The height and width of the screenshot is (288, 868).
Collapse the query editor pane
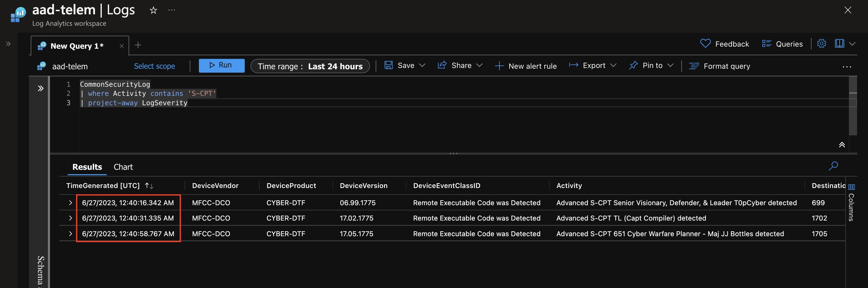click(x=842, y=145)
